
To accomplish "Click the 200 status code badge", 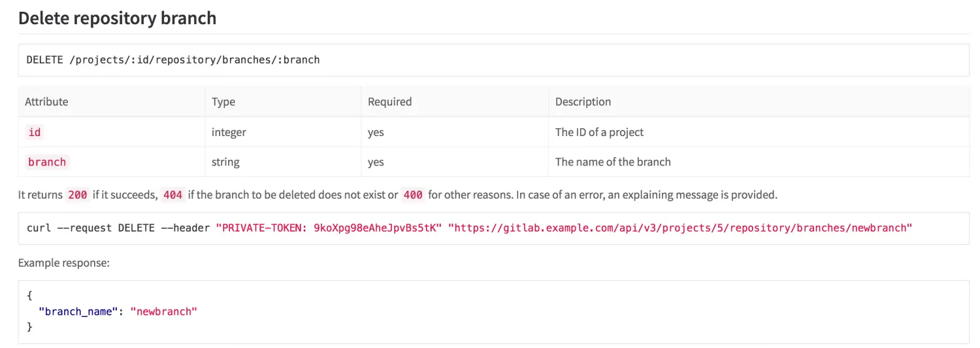I will [x=77, y=194].
